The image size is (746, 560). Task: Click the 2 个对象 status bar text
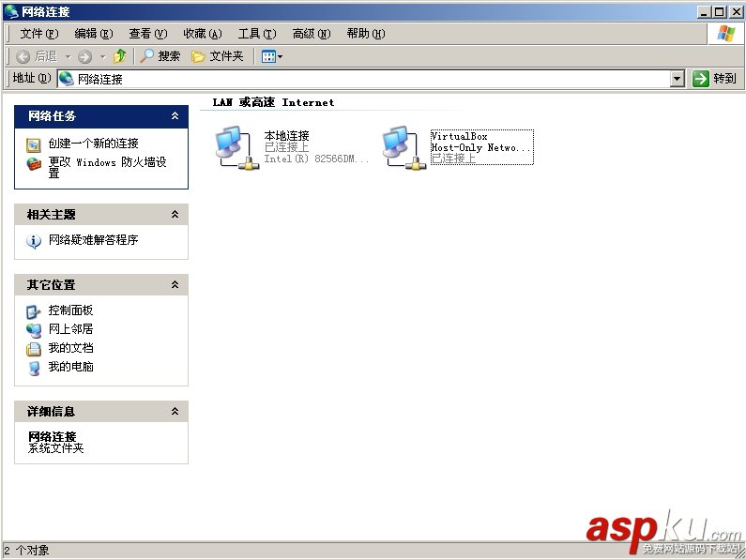(26, 550)
